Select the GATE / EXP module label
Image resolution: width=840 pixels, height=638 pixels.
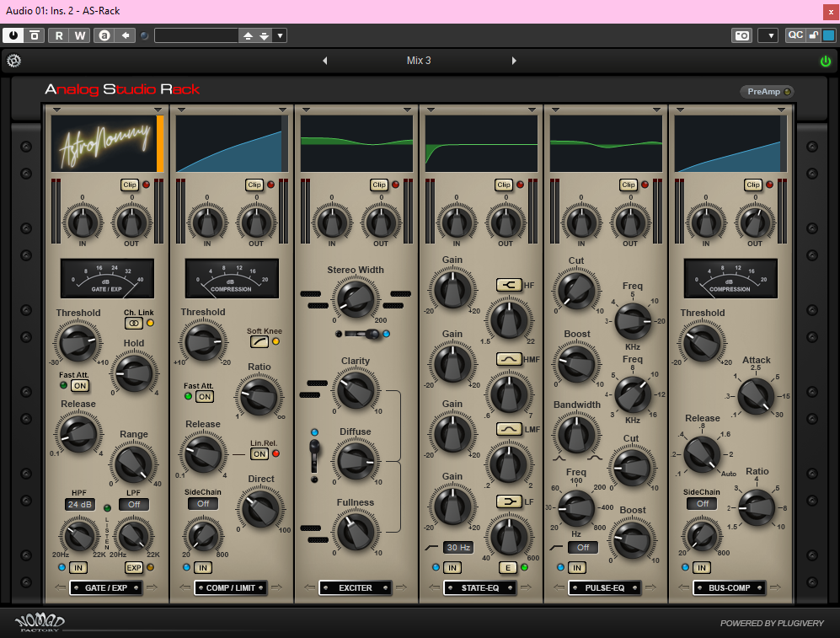pos(106,587)
